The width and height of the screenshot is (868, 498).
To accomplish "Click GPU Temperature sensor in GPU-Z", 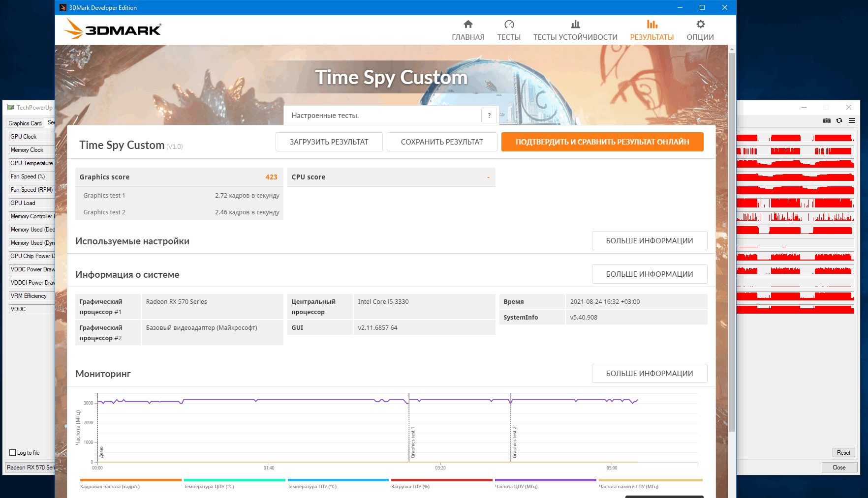I will tap(31, 163).
